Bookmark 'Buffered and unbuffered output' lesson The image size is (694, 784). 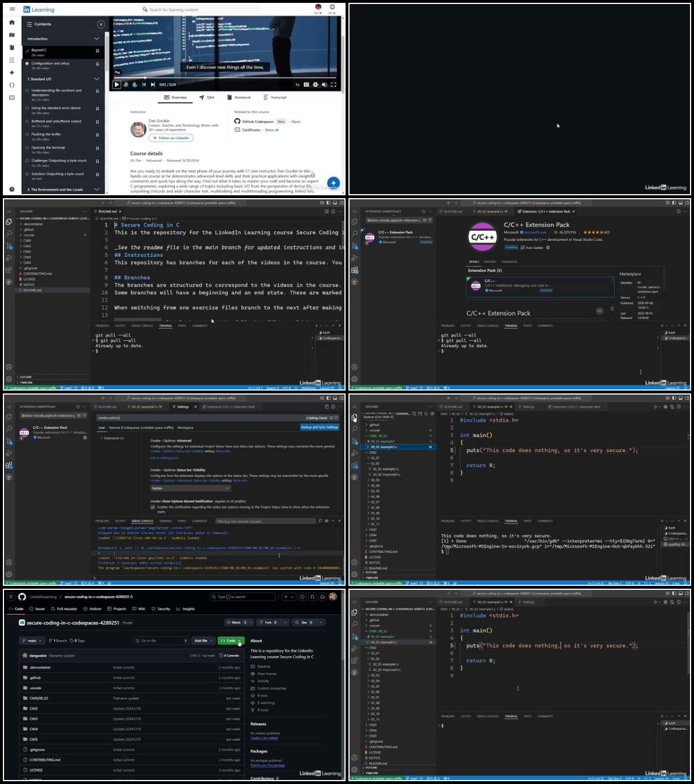click(97, 122)
